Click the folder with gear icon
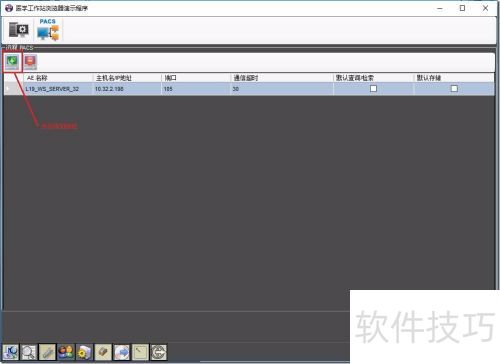 pyautogui.click(x=84, y=352)
